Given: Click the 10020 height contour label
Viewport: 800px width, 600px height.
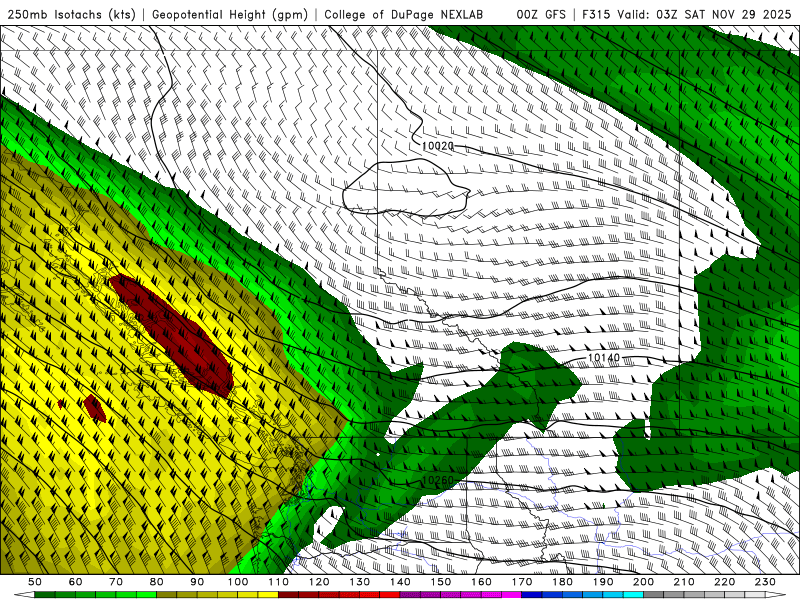Looking at the screenshot, I should [438, 146].
